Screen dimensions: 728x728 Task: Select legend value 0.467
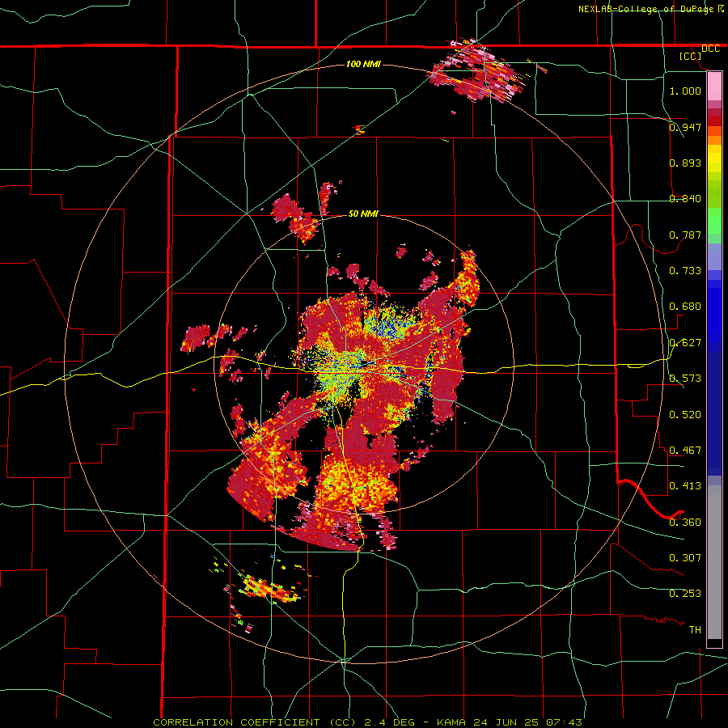click(685, 450)
